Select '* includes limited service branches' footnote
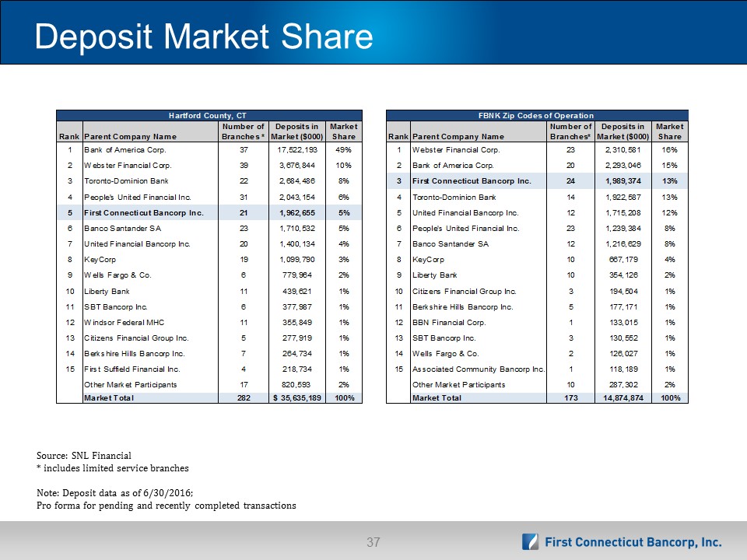The height and width of the screenshot is (560, 747). [x=112, y=468]
